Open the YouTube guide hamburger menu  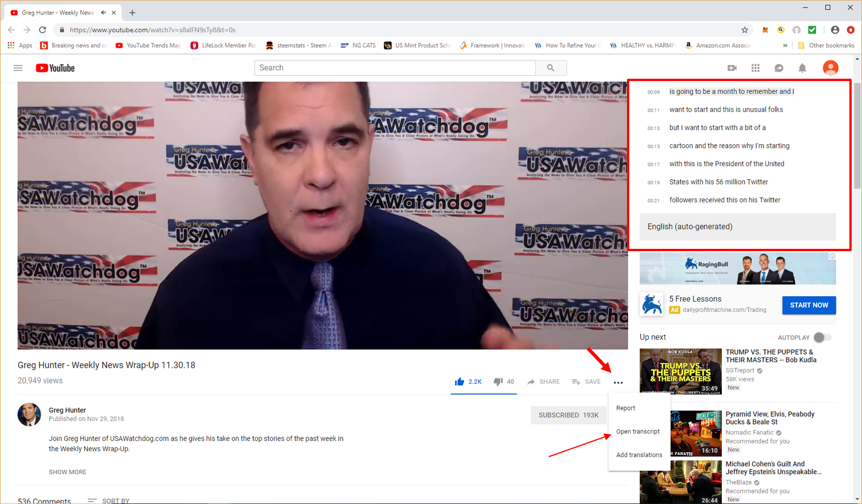click(18, 68)
